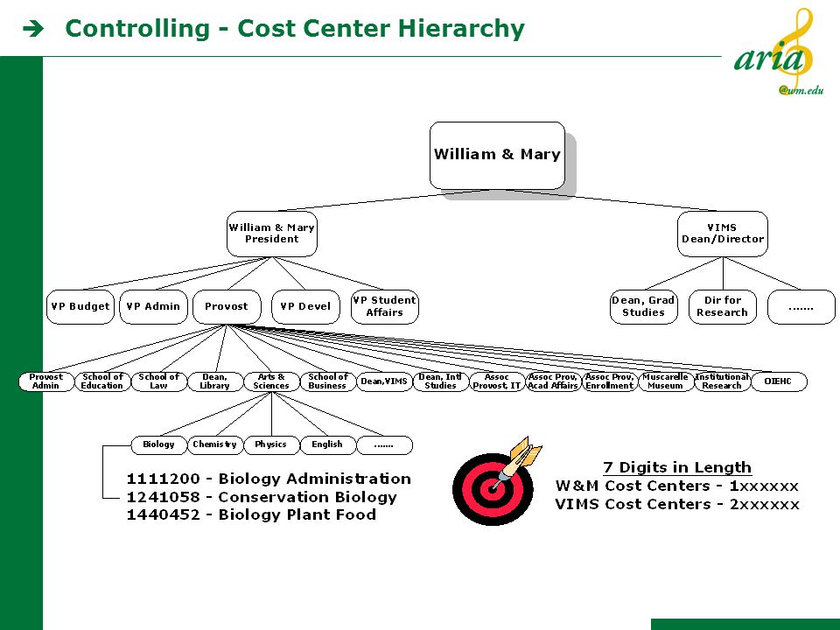Click the VP Budget box

(x=80, y=307)
